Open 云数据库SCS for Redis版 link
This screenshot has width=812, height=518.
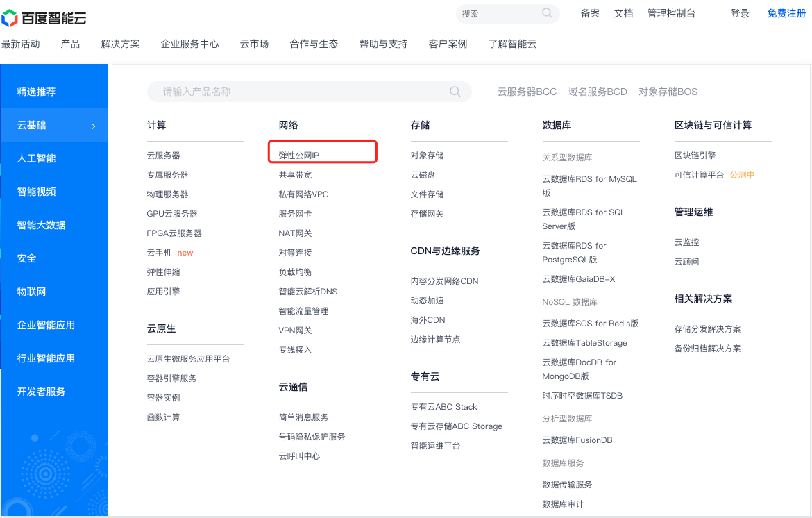coord(591,324)
